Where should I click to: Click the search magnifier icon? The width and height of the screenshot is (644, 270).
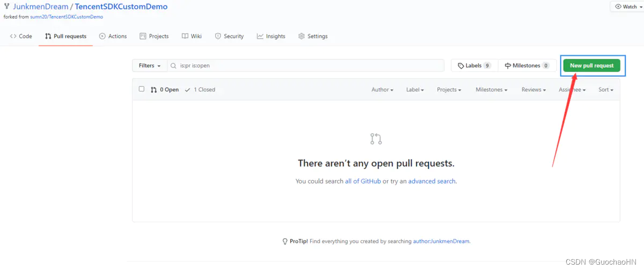pos(174,66)
